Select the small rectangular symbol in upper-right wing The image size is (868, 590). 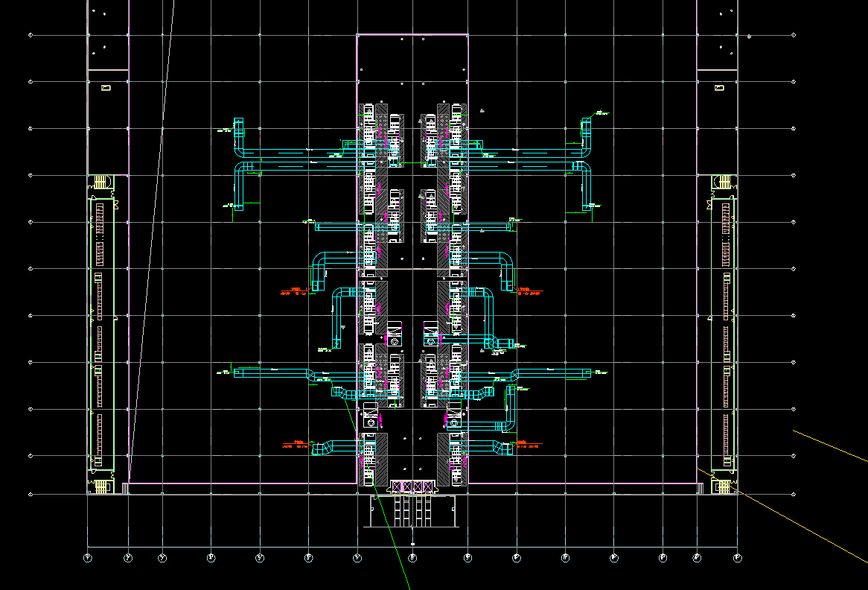pos(719,87)
